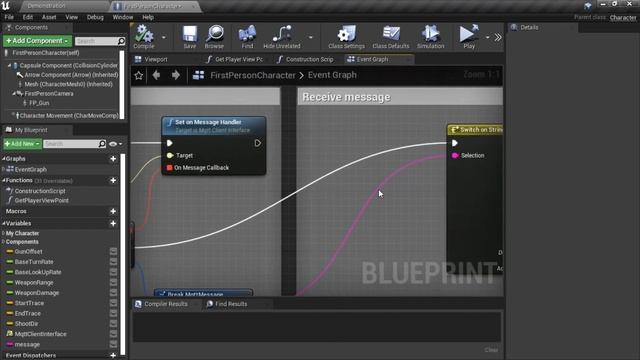Image resolution: width=640 pixels, height=360 pixels.
Task: Toggle StartTrace variable visibility
Action: pos(113,303)
